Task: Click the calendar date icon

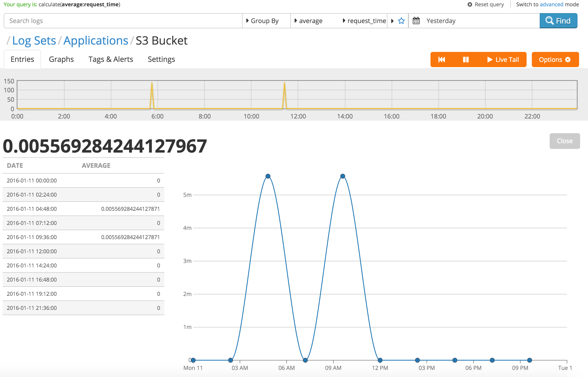Action: click(416, 21)
